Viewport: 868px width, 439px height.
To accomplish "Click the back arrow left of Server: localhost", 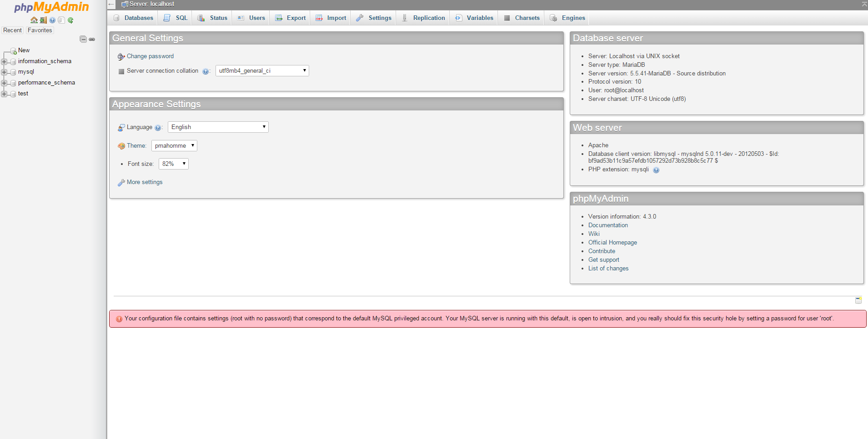I will pyautogui.click(x=111, y=4).
